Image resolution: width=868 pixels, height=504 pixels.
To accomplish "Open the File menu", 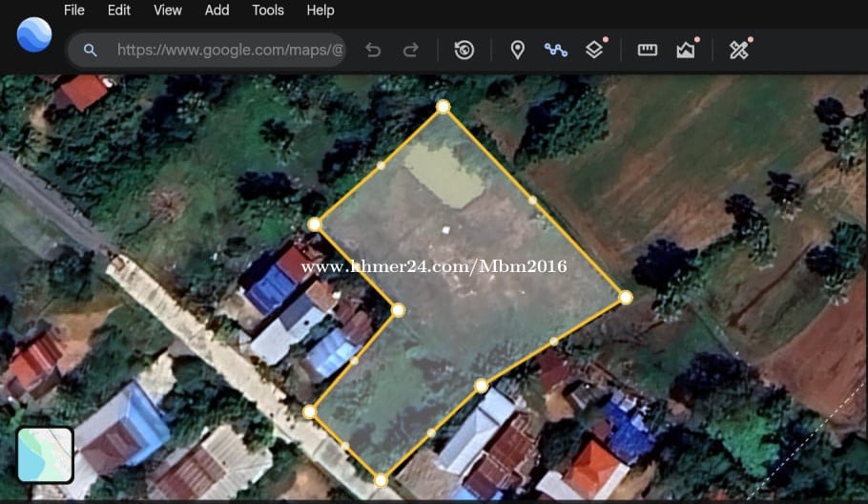I will 74,10.
